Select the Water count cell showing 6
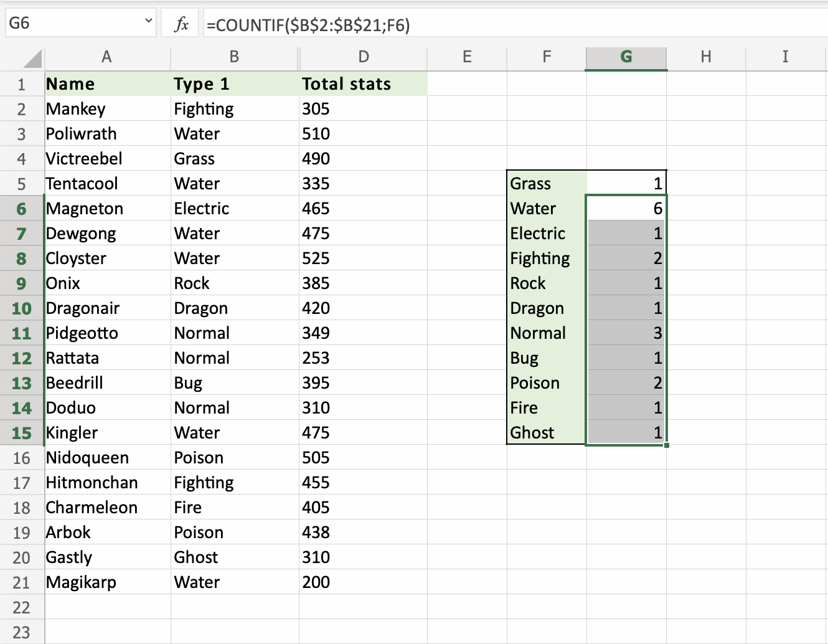 [x=626, y=209]
